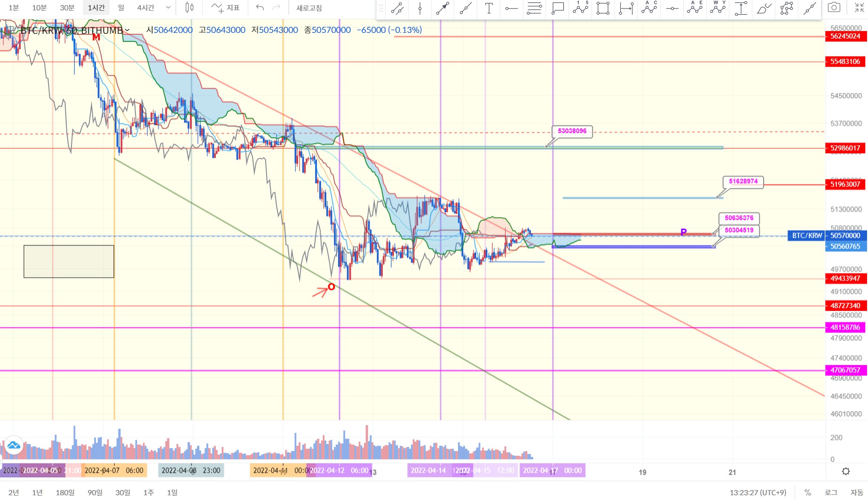The height and width of the screenshot is (499, 868).
Task: Click price label 47067057 on axis
Action: click(x=845, y=370)
